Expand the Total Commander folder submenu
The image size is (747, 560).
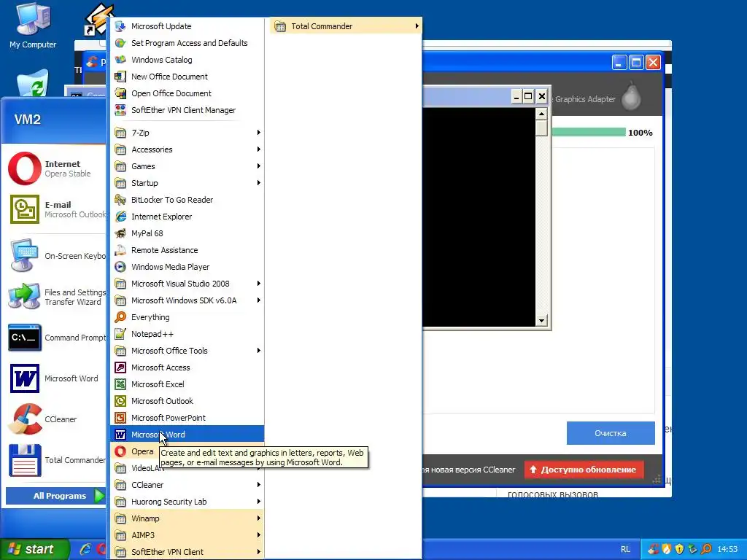pyautogui.click(x=346, y=26)
